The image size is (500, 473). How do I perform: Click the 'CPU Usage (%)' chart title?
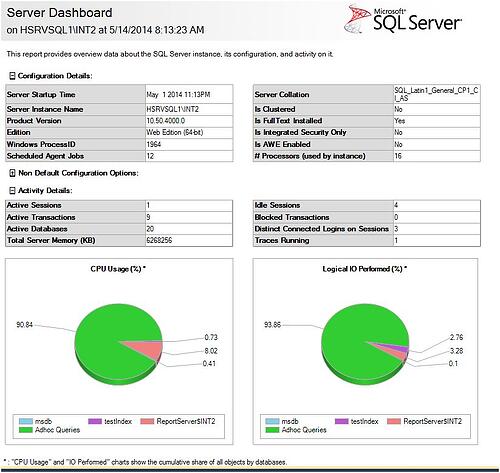(118, 269)
